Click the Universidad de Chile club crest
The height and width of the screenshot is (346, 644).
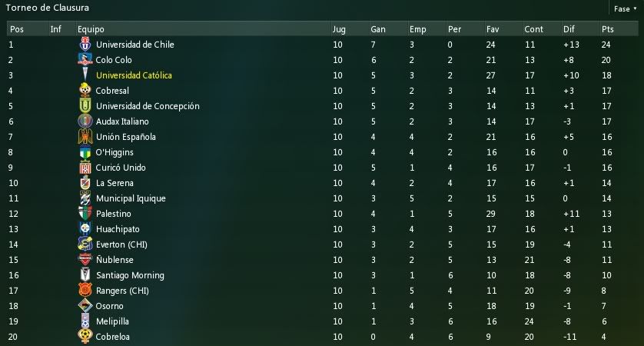pos(85,45)
